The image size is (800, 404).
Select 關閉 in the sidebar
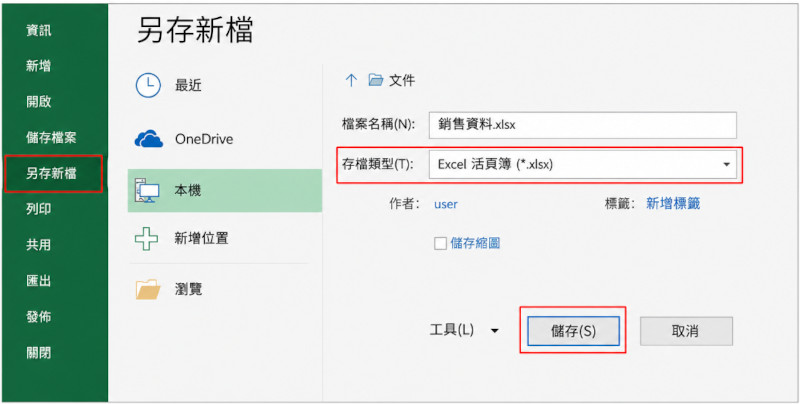(x=39, y=352)
